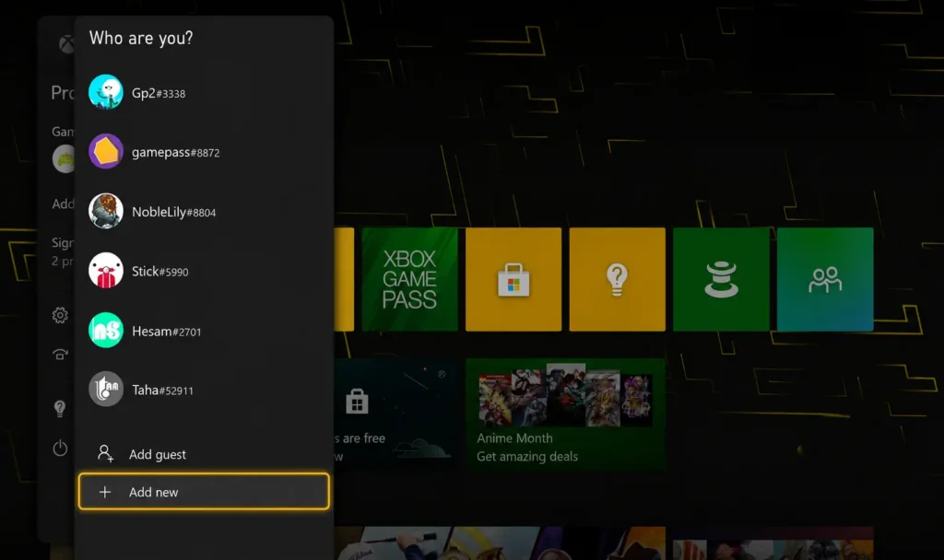Open the Tips lightbulb tile
The width and height of the screenshot is (944, 560).
[x=617, y=279]
